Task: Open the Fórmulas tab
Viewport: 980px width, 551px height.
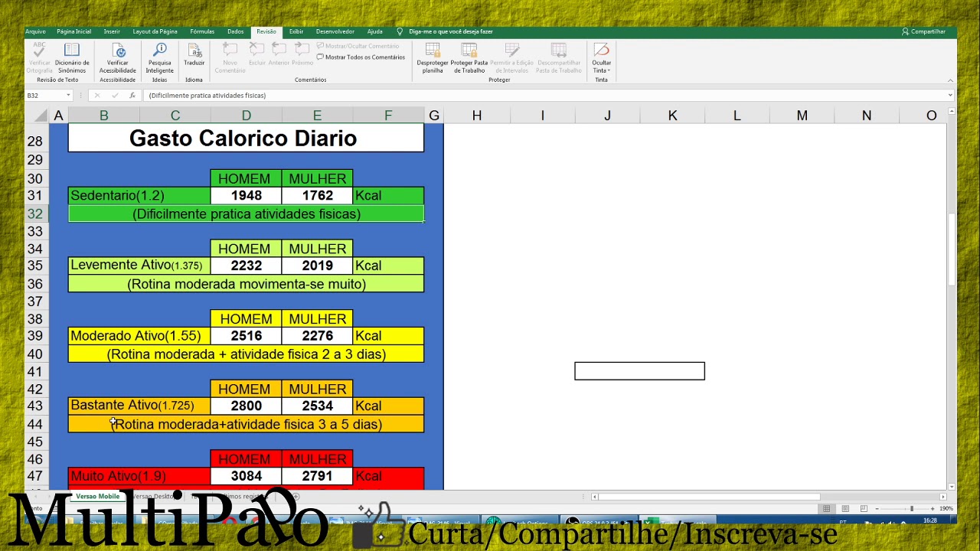Action: (202, 31)
